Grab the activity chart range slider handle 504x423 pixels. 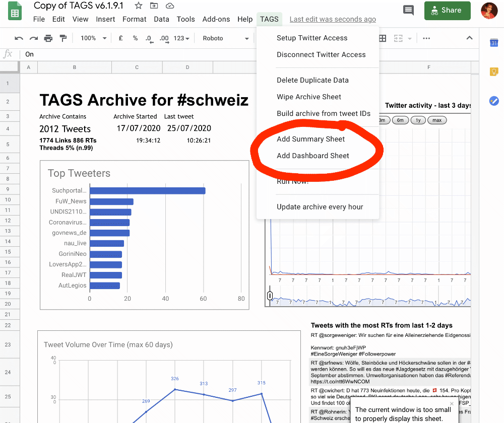(x=270, y=296)
